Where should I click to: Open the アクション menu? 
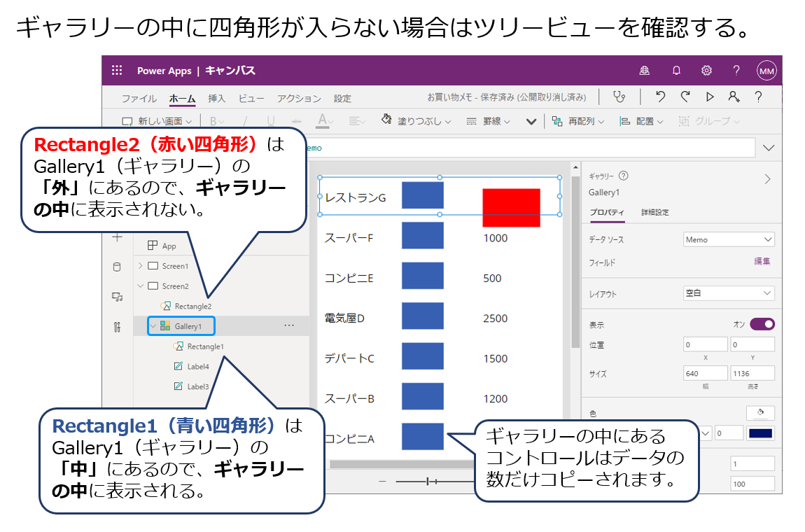300,99
